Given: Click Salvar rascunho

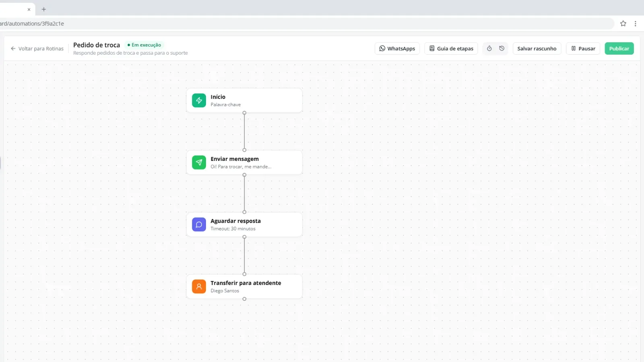Looking at the screenshot, I should (x=537, y=48).
